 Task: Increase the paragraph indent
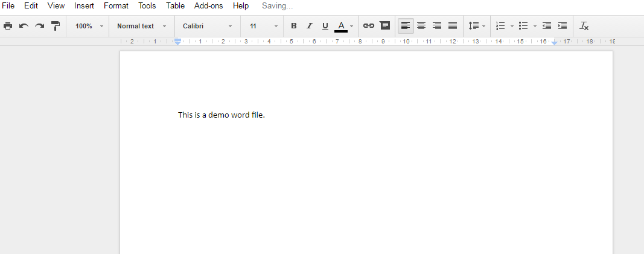pyautogui.click(x=563, y=26)
